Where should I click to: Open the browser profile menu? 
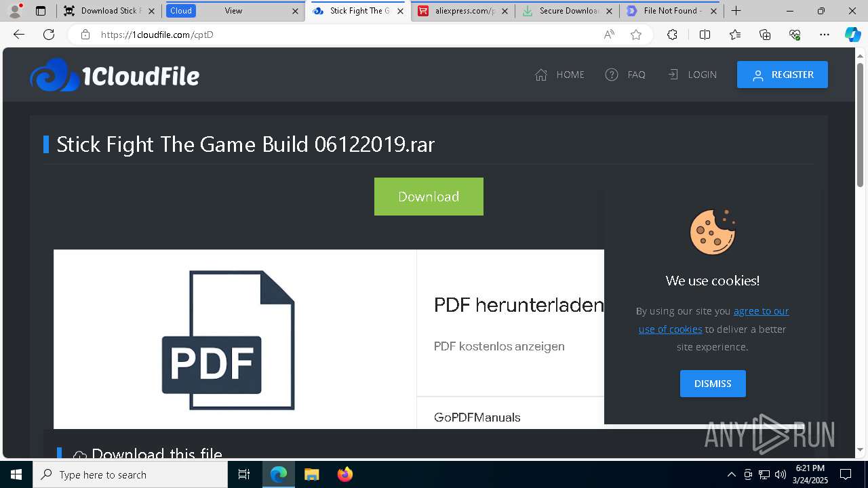(15, 11)
